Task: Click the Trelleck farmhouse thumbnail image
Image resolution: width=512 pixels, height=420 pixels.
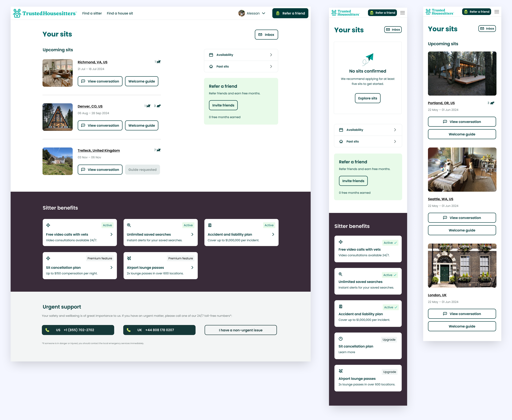Action: [58, 161]
